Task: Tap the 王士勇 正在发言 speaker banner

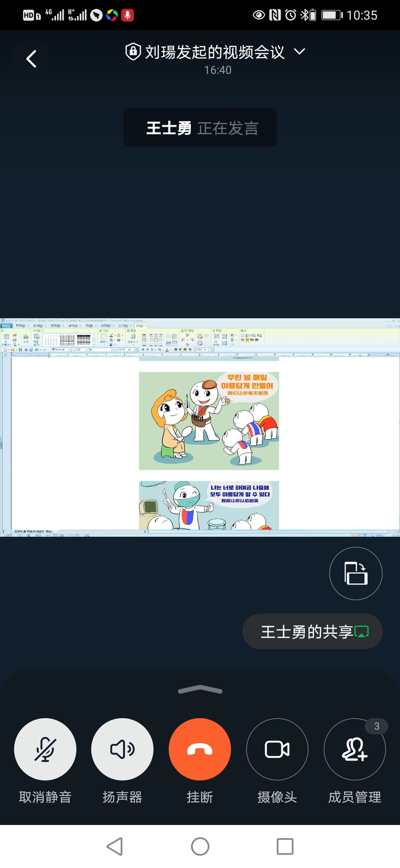Action: [x=200, y=128]
